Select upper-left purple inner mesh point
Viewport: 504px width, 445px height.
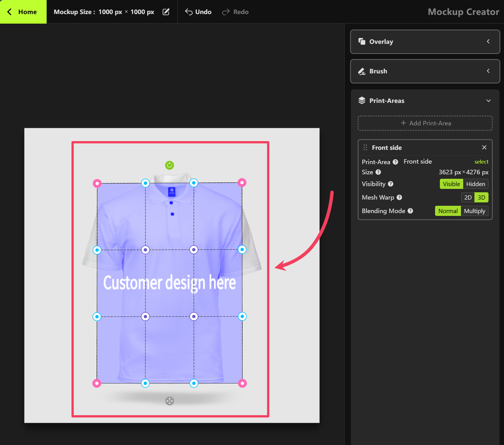coord(145,250)
